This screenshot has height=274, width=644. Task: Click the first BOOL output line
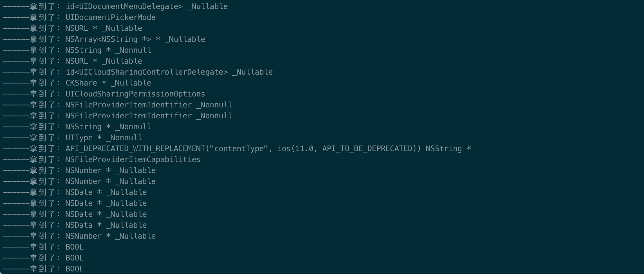43,247
